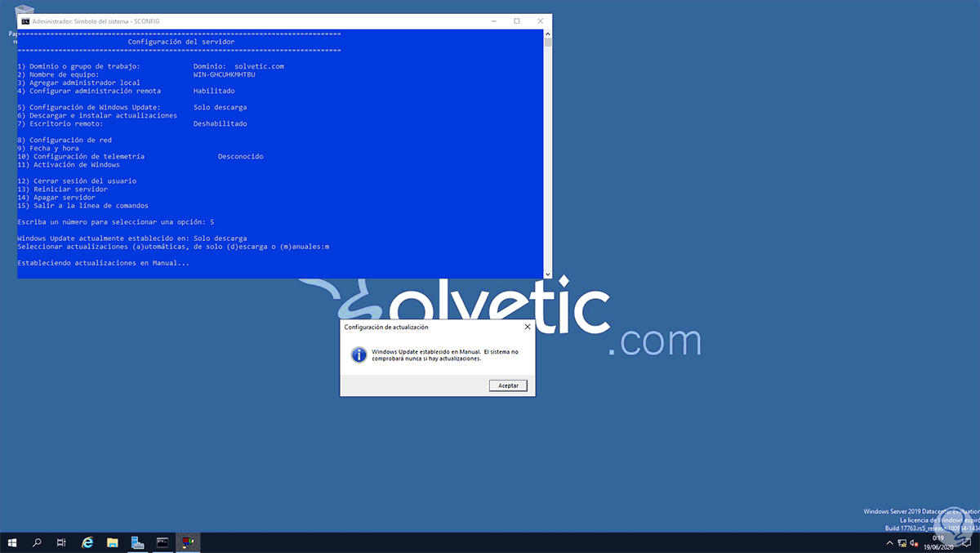Close the Configuración de actualización dialog
The width and height of the screenshot is (980, 553).
pos(527,327)
